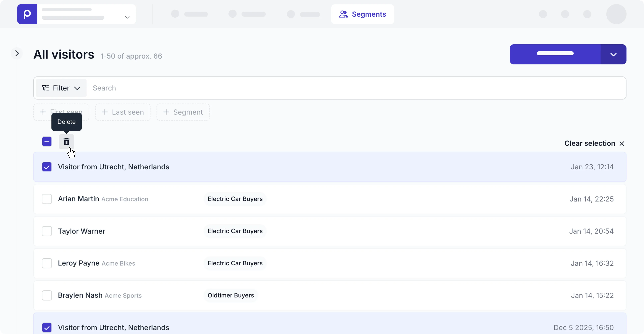Click the trash Delete icon
This screenshot has height=334, width=644.
click(x=66, y=142)
